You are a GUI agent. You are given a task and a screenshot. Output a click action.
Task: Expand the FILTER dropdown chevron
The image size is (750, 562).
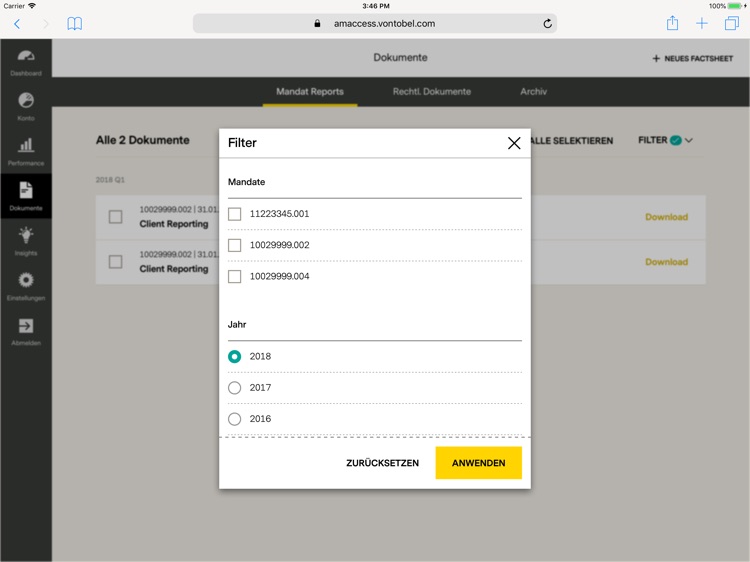click(x=689, y=140)
